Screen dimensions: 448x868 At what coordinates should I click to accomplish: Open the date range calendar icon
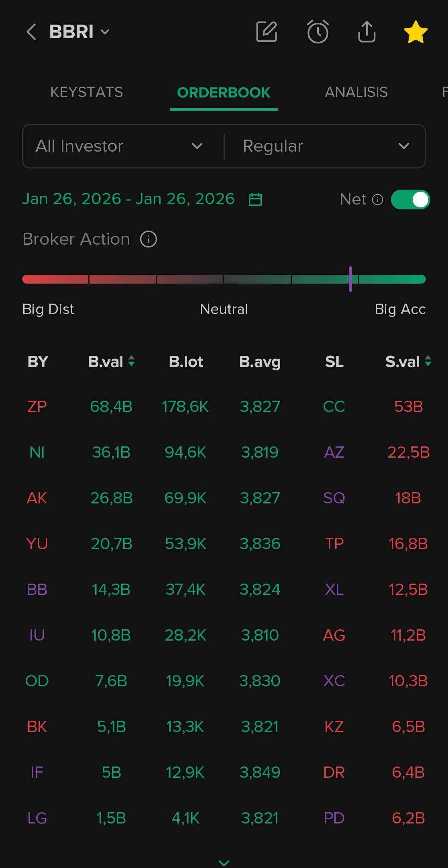[x=255, y=199]
